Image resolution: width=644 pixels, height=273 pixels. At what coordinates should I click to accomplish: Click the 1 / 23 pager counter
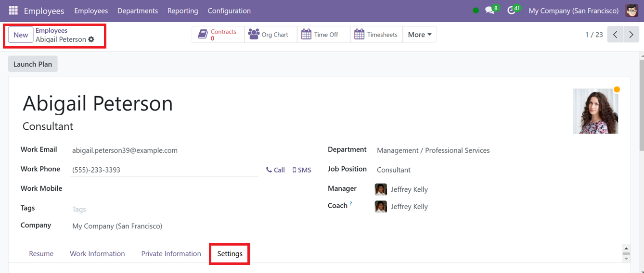point(594,35)
